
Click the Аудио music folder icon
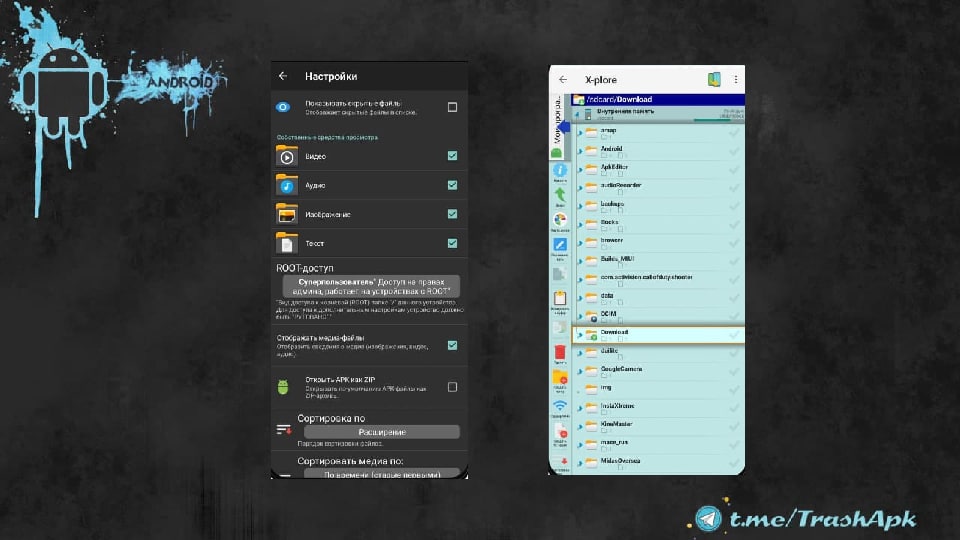coord(287,185)
